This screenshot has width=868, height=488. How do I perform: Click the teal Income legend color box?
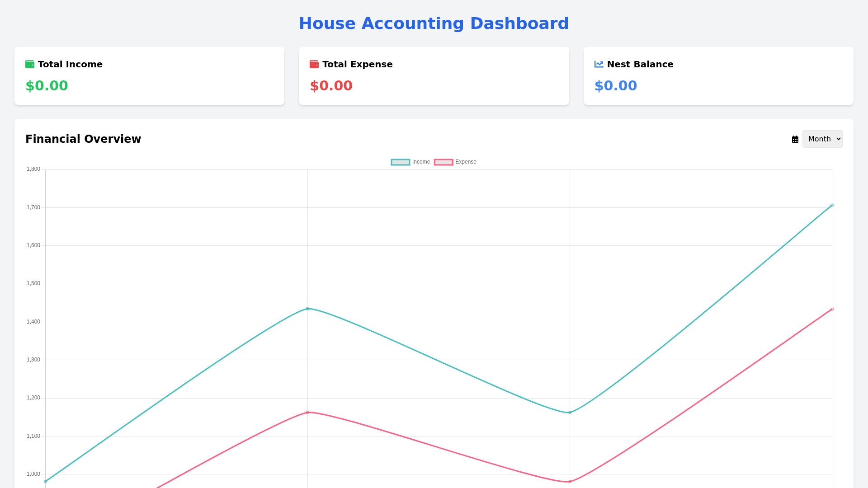click(401, 162)
